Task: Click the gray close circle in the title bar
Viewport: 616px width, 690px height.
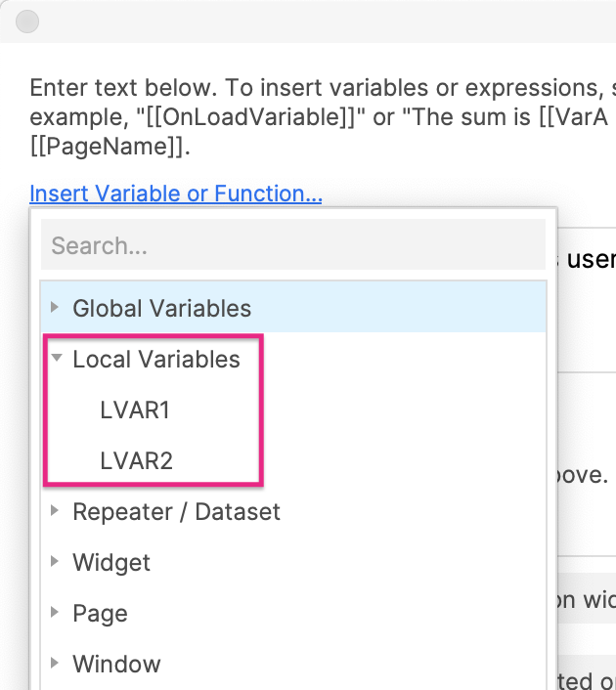Action: [x=27, y=21]
